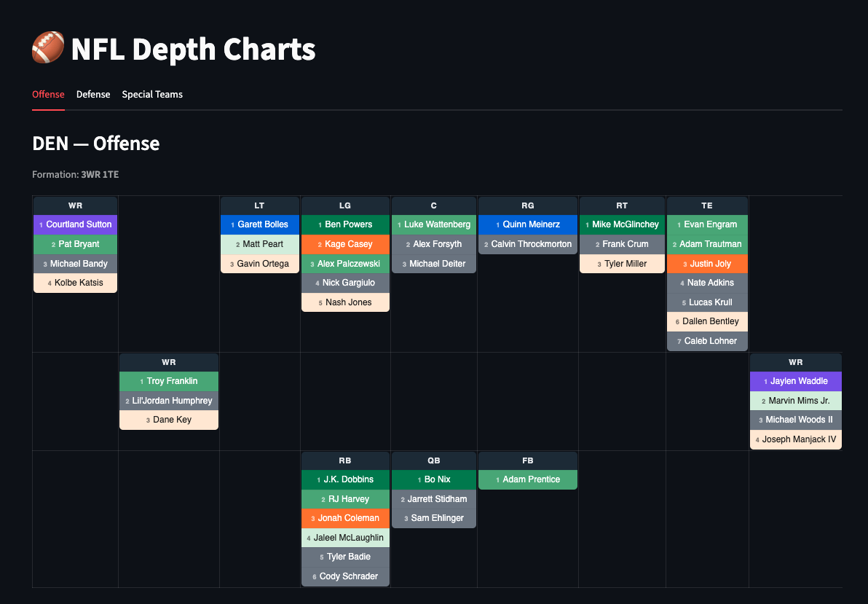Click Frank Crum entry

pos(622,244)
